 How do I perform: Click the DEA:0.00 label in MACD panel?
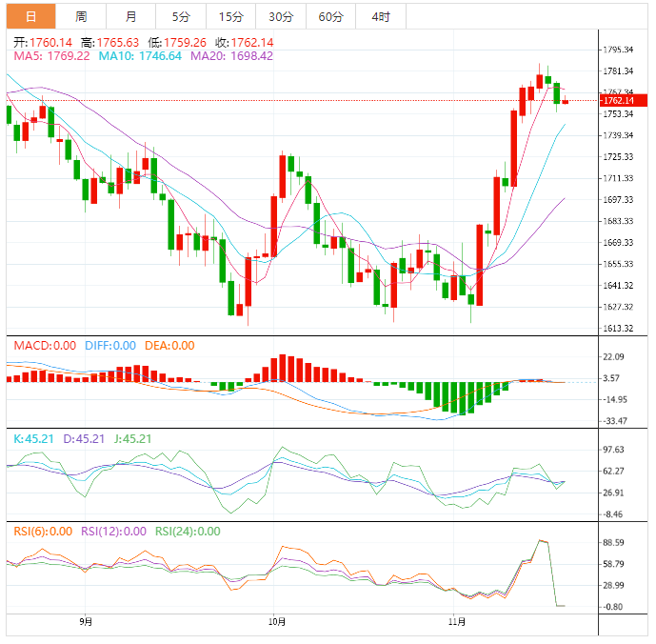[169, 345]
